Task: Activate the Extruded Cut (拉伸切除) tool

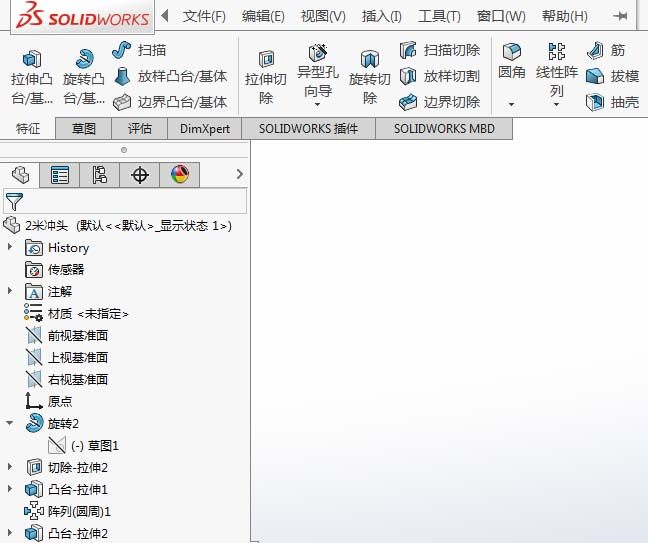Action: 266,77
